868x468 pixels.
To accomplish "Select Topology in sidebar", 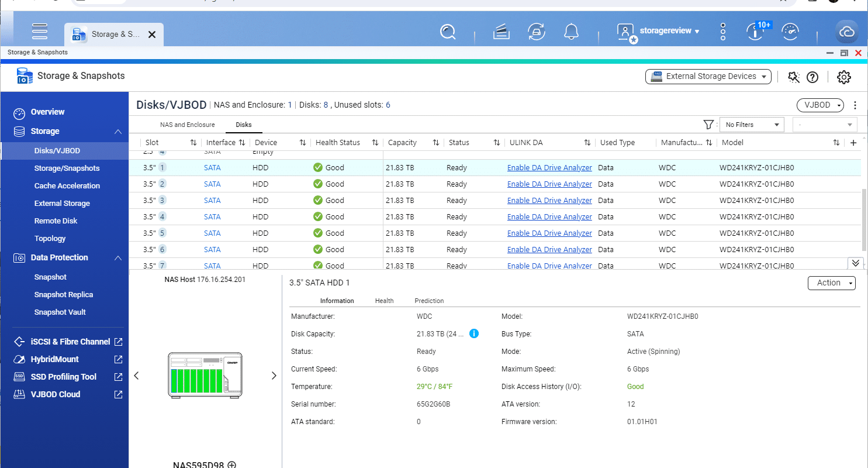I will pyautogui.click(x=50, y=239).
